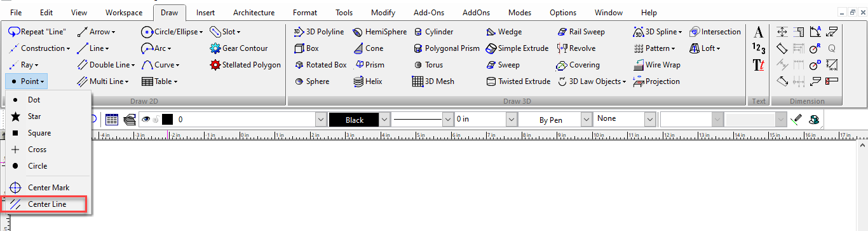
Task: Toggle the layer lock icon
Action: 155,119
